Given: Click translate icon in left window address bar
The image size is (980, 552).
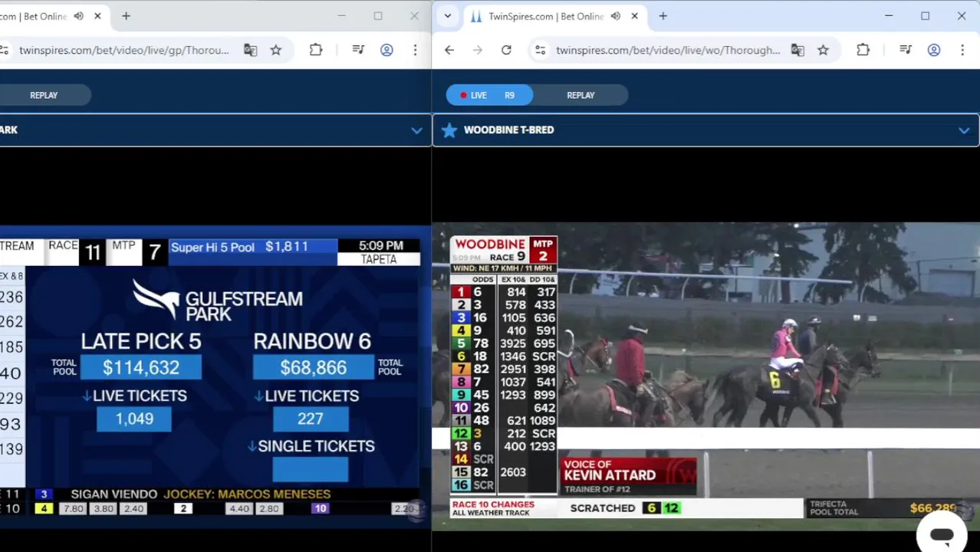Looking at the screenshot, I should click(x=250, y=50).
